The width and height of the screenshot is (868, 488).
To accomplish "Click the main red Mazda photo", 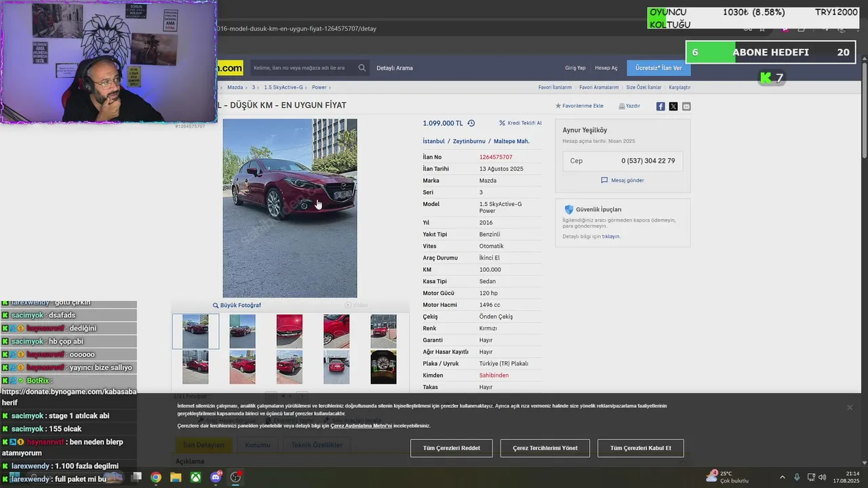I will pos(290,208).
